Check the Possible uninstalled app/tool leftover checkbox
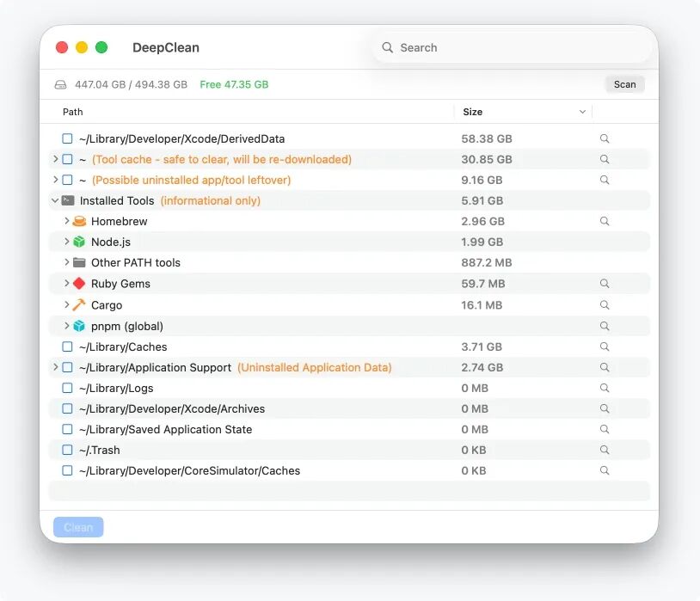The height and width of the screenshot is (601, 700). tap(67, 180)
